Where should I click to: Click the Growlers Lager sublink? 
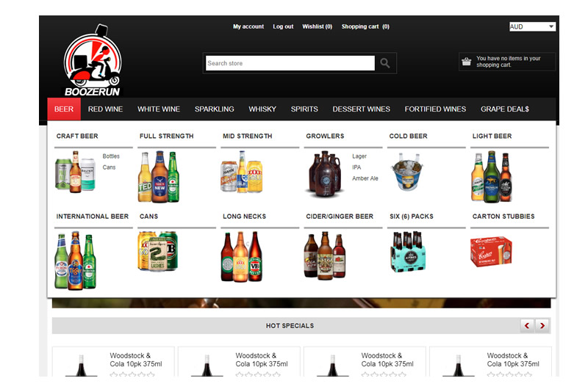tap(359, 156)
